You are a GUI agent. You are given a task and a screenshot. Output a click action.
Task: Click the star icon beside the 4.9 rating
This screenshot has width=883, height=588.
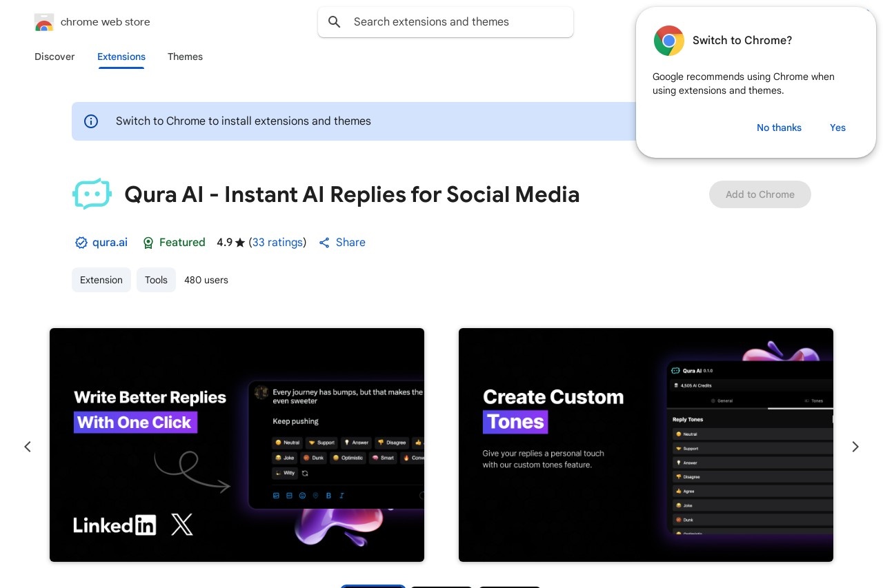(x=240, y=243)
